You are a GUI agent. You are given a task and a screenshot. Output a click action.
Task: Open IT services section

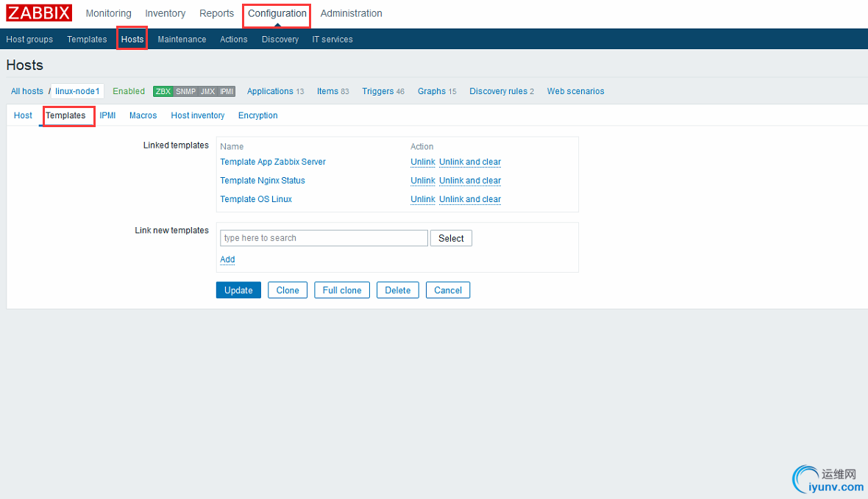pyautogui.click(x=332, y=39)
